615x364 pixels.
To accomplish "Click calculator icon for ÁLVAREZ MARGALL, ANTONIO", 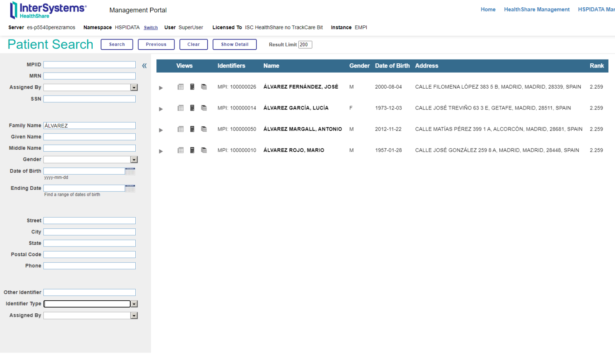I will [192, 129].
